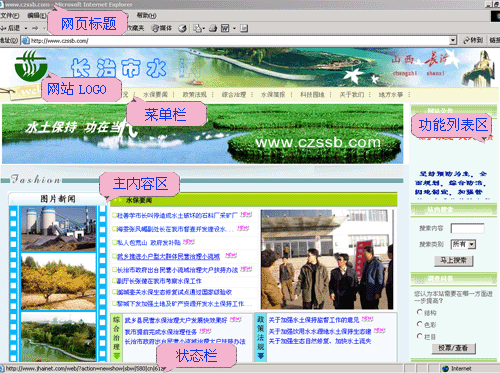Viewport: 500px width, 373px height.
Task: Select the 色彩 radio option in poll
Action: click(x=420, y=324)
